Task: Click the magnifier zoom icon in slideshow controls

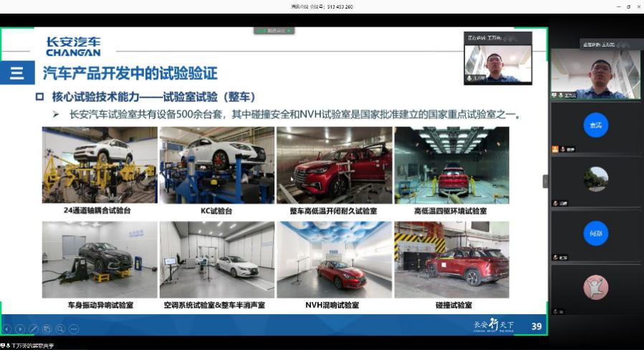Action: (x=60, y=329)
